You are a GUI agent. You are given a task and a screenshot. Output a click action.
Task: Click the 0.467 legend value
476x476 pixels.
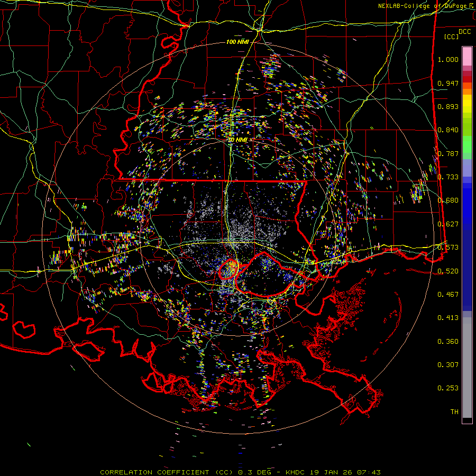pyautogui.click(x=448, y=295)
